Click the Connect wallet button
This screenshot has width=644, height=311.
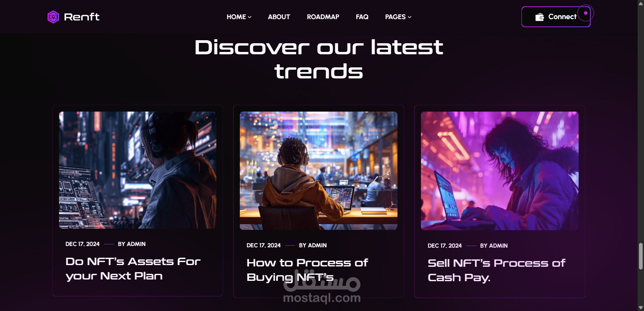click(x=556, y=17)
